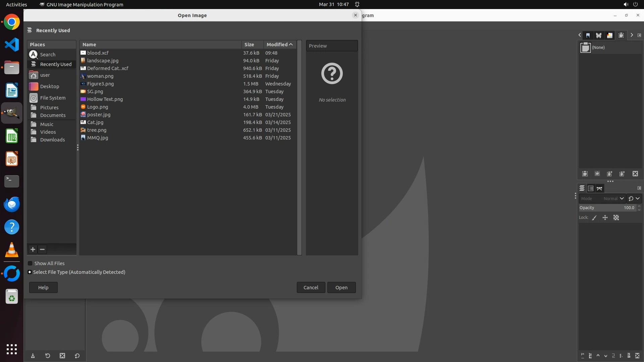This screenshot has width=644, height=362.
Task: Select the Patterns tab butterfly icon
Action: tap(599, 36)
